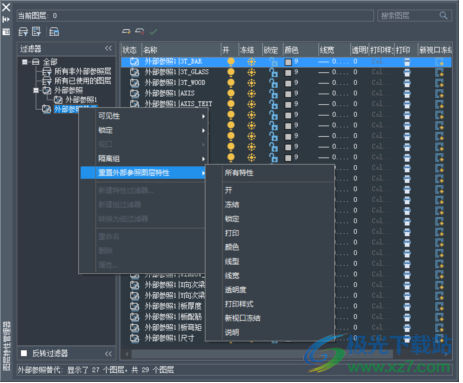Click the new group filter icon

pyautogui.click(x=36, y=32)
